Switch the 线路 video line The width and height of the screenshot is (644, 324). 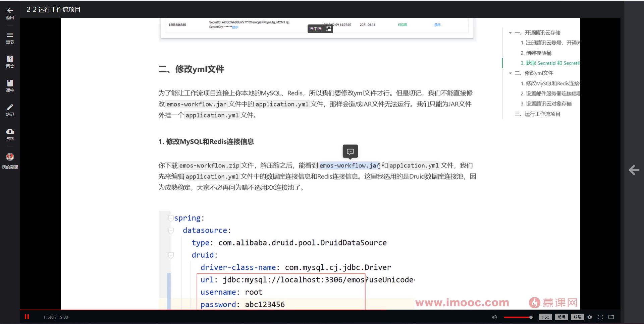577,317
